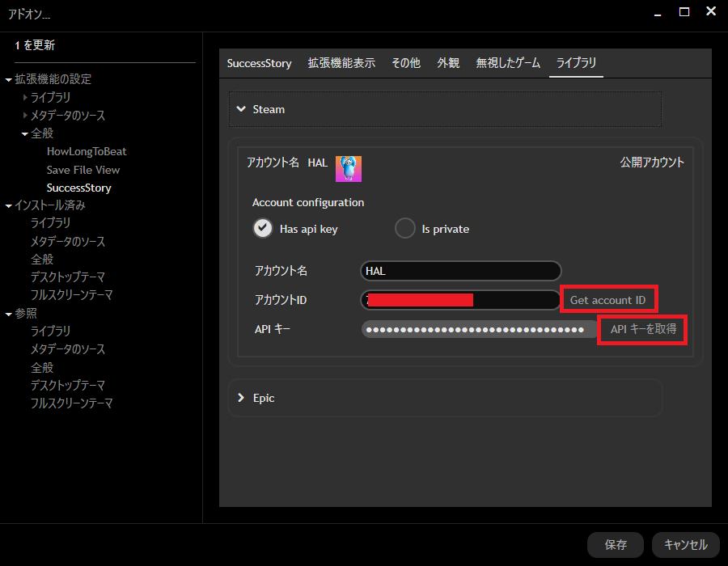Image resolution: width=728 pixels, height=566 pixels.
Task: Open デスクトップテーマ under 参照
Action: tap(68, 385)
